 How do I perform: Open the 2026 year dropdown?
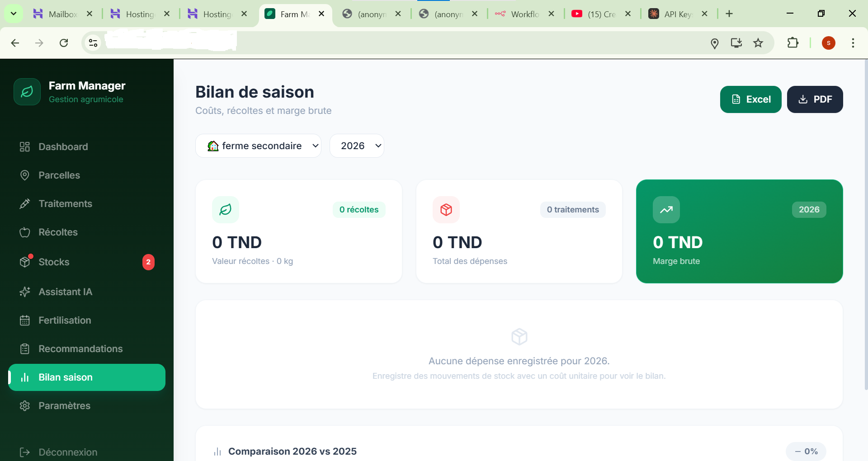pyautogui.click(x=357, y=146)
